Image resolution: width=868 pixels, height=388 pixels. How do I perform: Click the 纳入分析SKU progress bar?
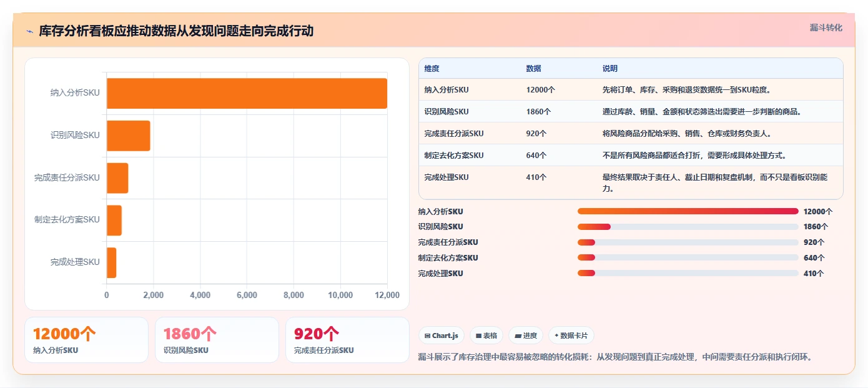tap(688, 211)
